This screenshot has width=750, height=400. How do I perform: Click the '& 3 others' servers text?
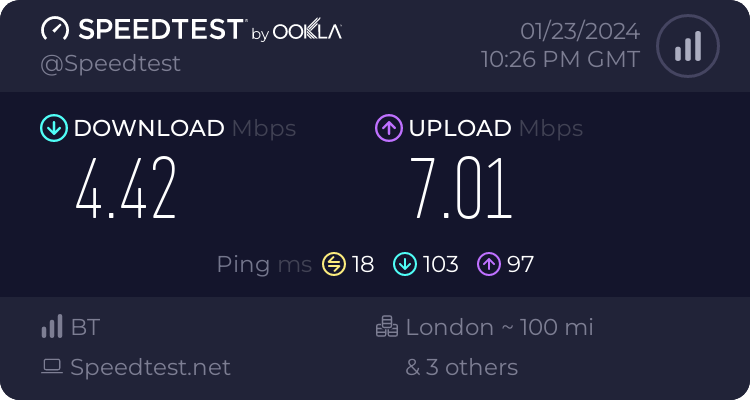pos(461,367)
